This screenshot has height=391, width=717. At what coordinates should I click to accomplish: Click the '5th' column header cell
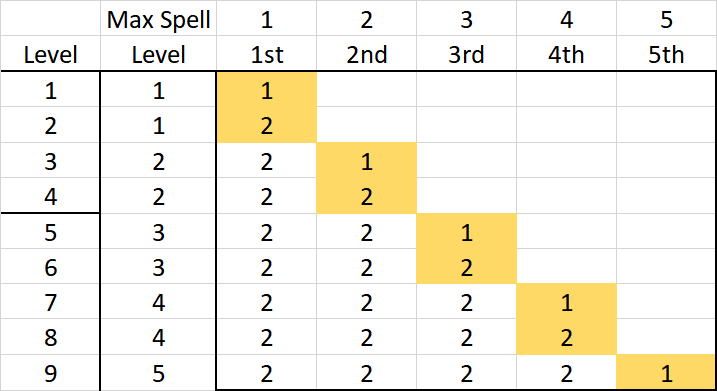pos(666,54)
